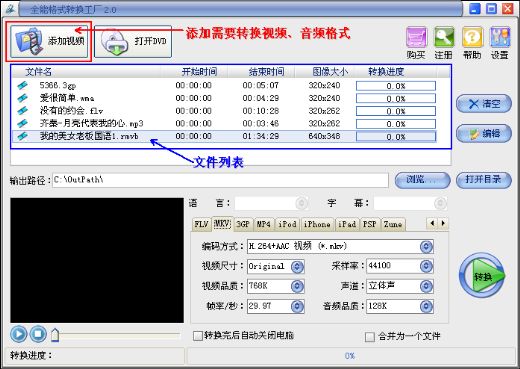The width and height of the screenshot is (520, 369).
Task: Switch to the MP4 tab
Action: [263, 224]
